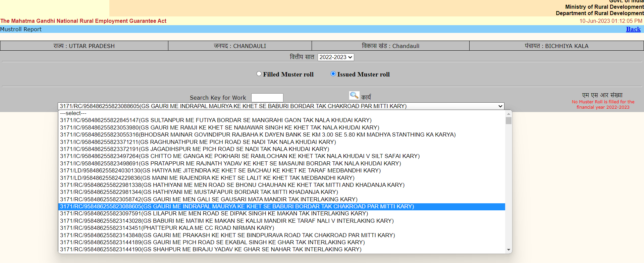The height and width of the screenshot is (263, 644).
Task: Select MAINI ME RAJENDRA KE KHET option
Action: 207,178
